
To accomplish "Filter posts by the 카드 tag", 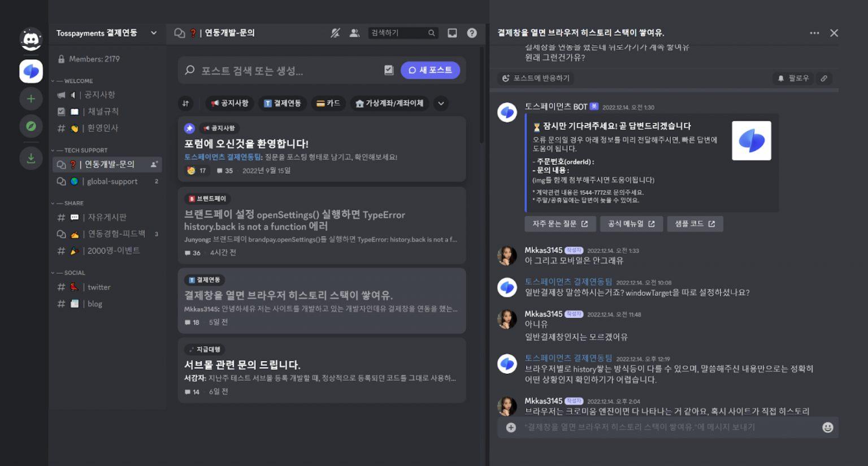I will (328, 103).
